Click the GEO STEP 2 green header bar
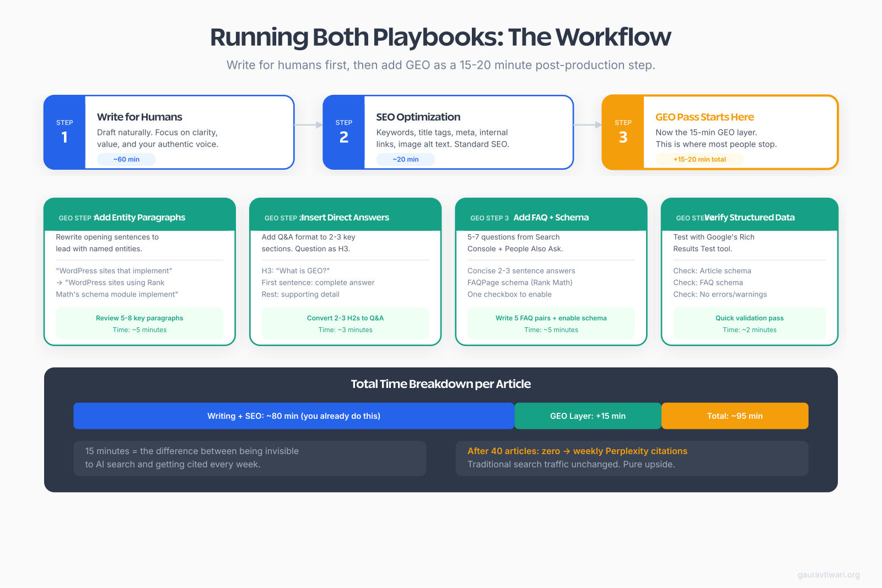882x588 pixels. 345,214
